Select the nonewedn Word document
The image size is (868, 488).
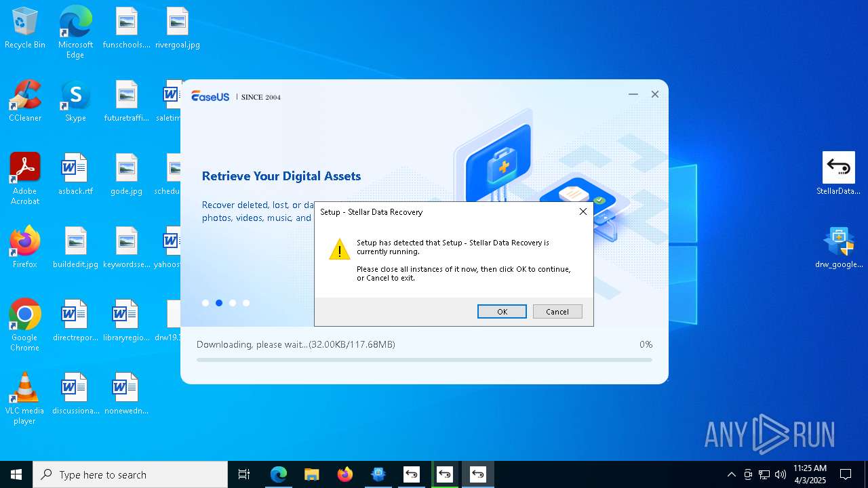point(127,394)
